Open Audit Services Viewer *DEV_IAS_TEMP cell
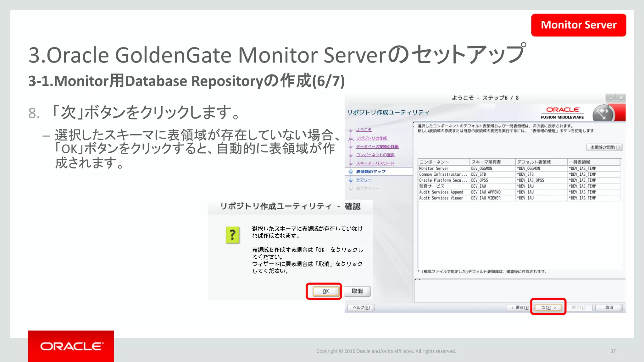 (x=594, y=198)
